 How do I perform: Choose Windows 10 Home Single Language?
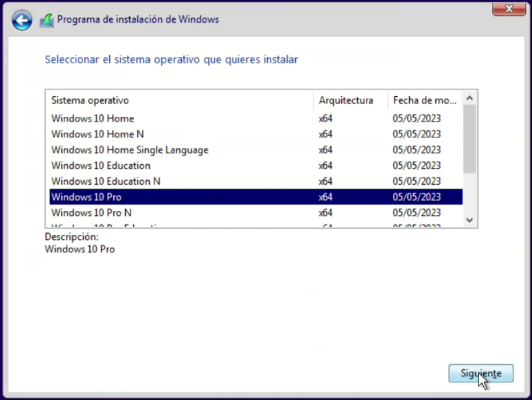(130, 150)
